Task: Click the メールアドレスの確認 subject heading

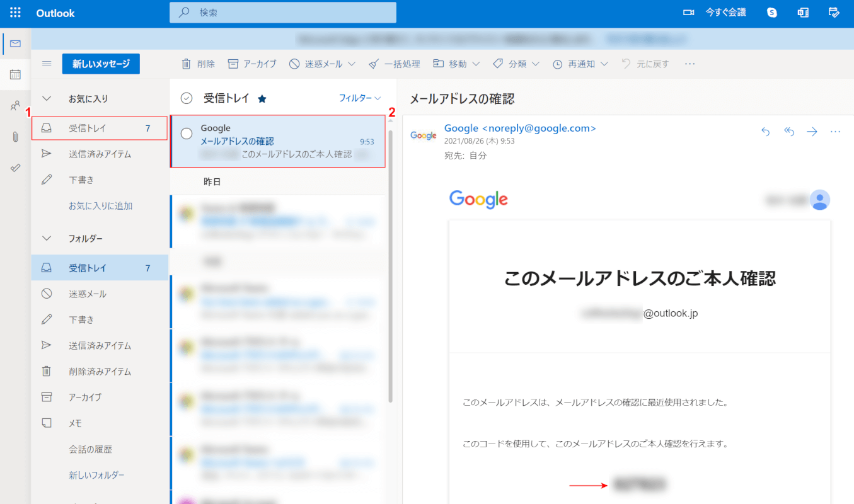Action: [462, 98]
